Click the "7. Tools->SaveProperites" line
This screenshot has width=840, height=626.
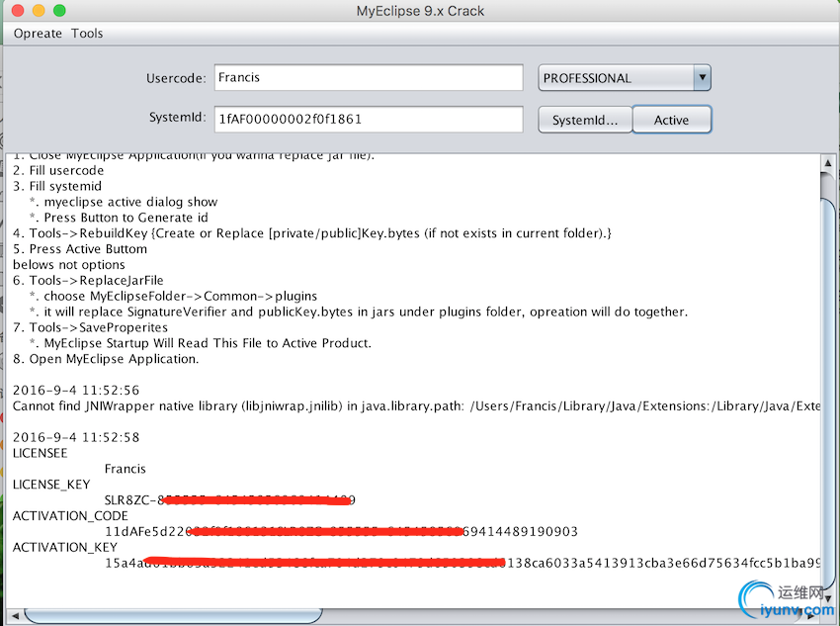click(x=91, y=327)
